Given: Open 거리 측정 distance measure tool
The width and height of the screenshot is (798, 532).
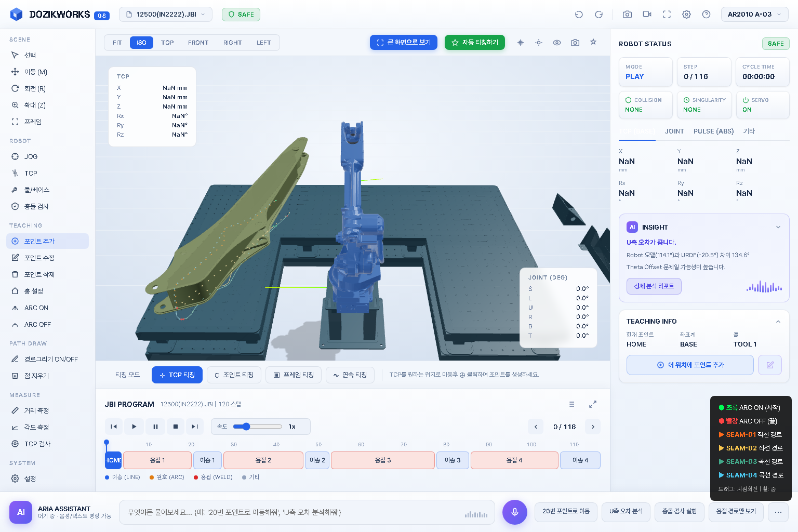Looking at the screenshot, I should [x=47, y=410].
